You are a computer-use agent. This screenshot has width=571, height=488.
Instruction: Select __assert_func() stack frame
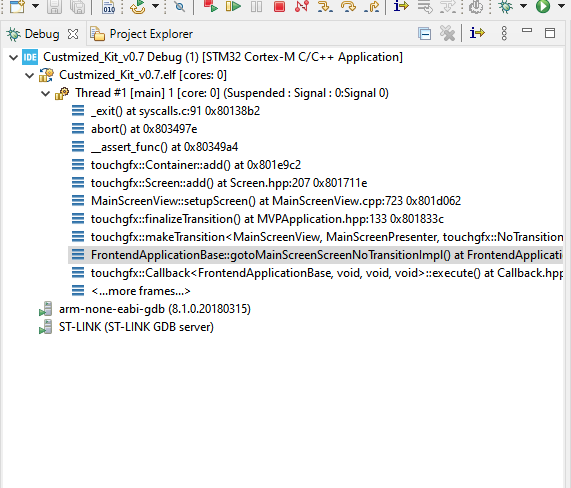164,147
